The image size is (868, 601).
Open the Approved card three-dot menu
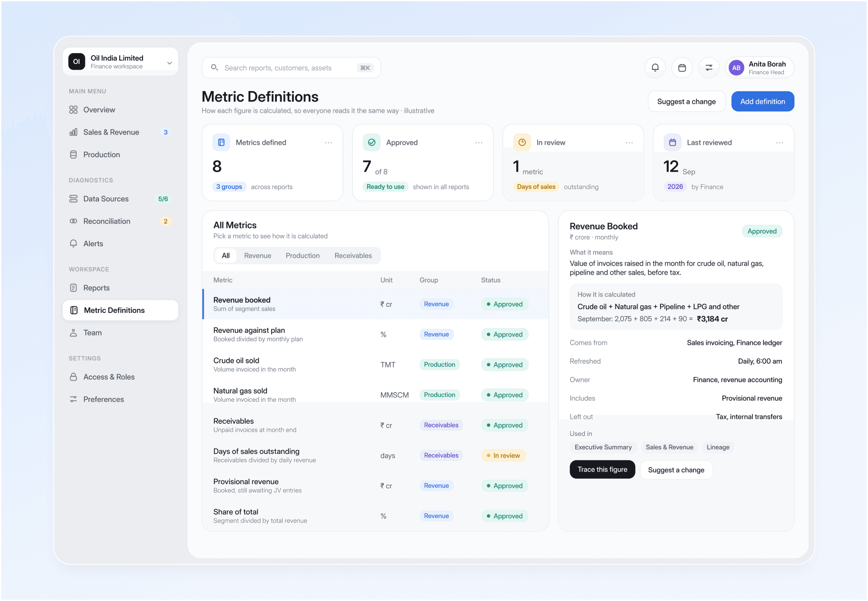point(479,143)
